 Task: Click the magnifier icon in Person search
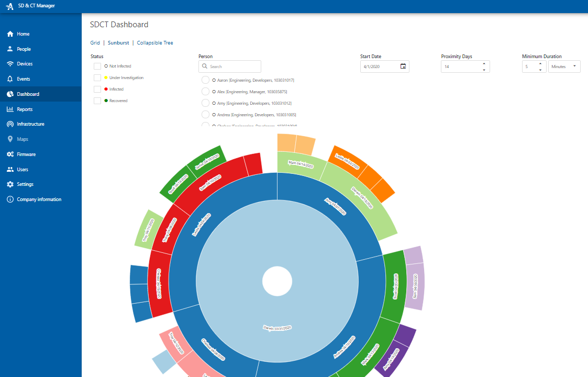[x=205, y=66]
